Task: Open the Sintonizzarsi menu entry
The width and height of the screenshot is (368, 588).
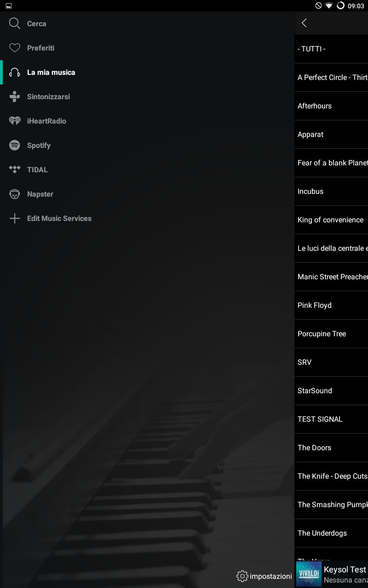Action: pos(147,96)
